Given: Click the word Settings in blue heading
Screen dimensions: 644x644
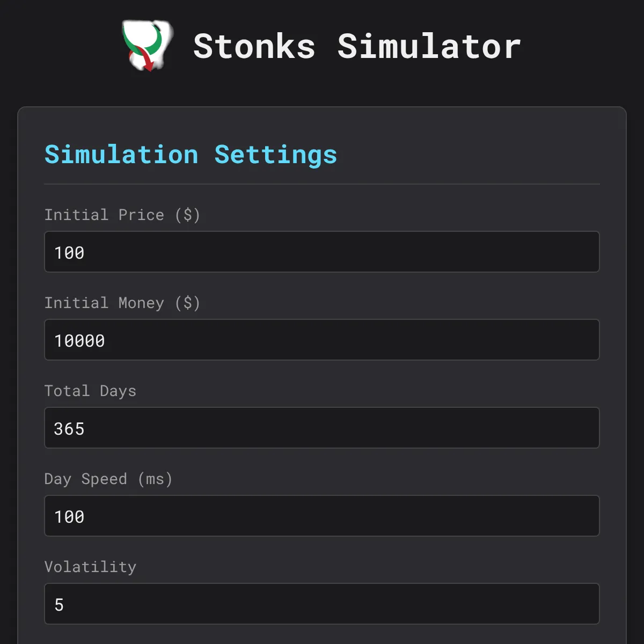Looking at the screenshot, I should (276, 156).
